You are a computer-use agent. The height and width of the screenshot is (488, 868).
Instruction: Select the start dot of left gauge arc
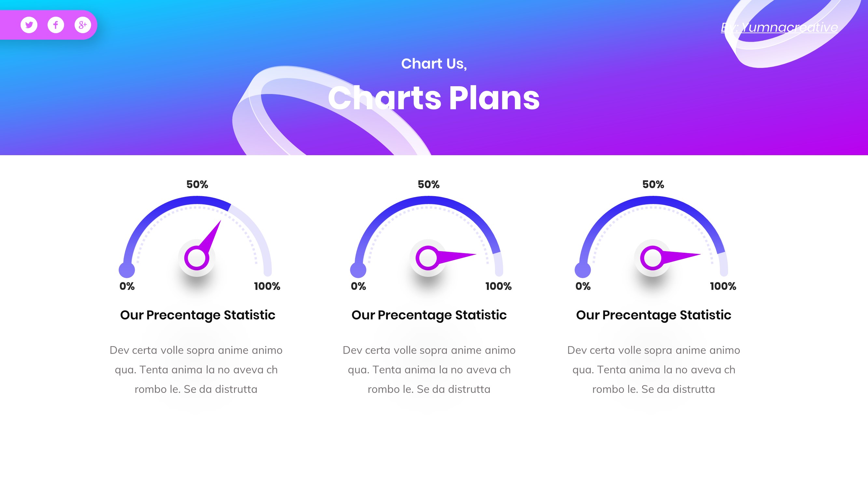pyautogui.click(x=127, y=270)
